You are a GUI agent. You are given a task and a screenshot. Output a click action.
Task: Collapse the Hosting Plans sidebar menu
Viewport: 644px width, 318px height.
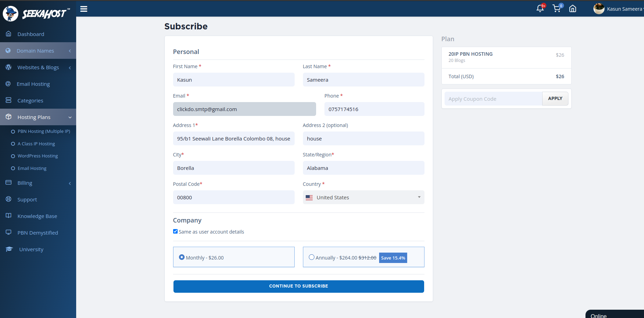[38, 117]
